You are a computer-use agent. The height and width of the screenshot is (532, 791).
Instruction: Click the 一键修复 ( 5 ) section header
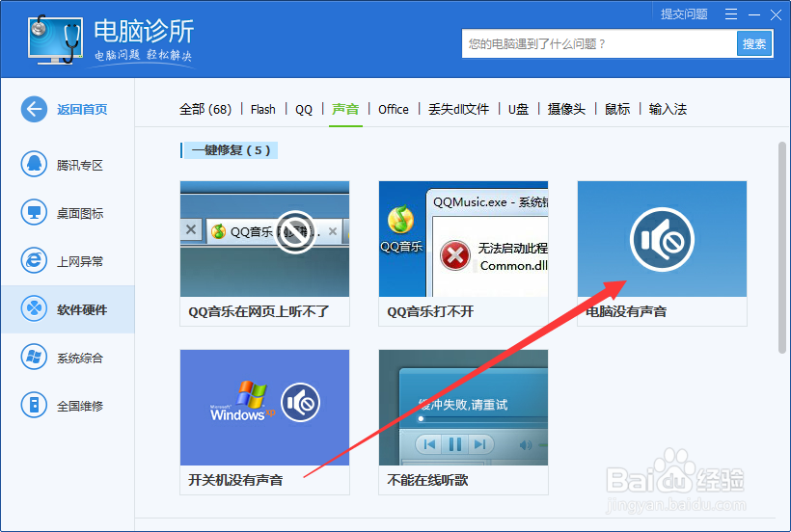(230, 150)
